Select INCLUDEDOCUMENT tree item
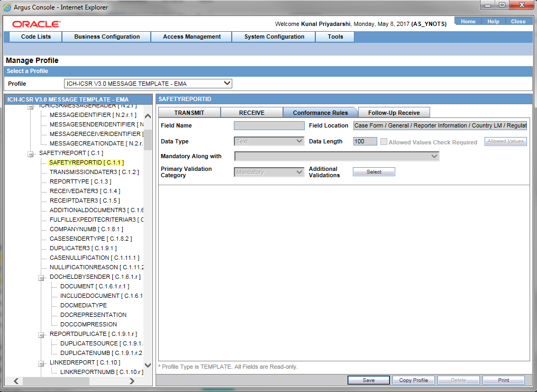537x392 pixels. click(x=102, y=296)
